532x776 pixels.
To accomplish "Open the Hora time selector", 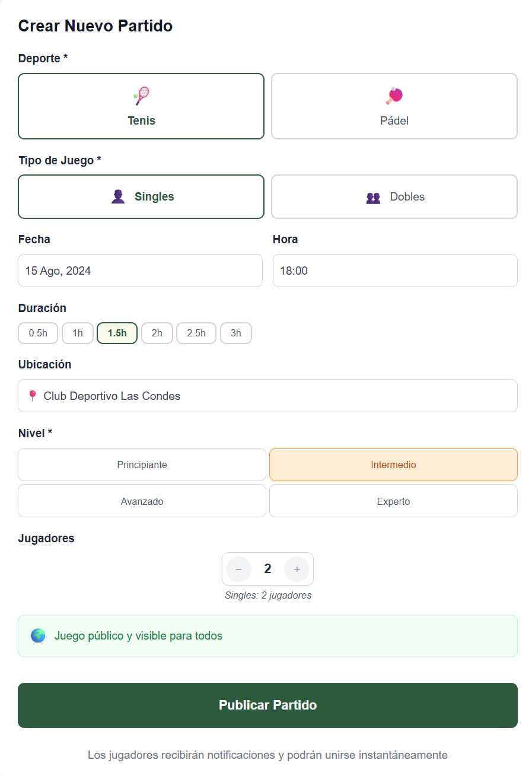I will (394, 271).
